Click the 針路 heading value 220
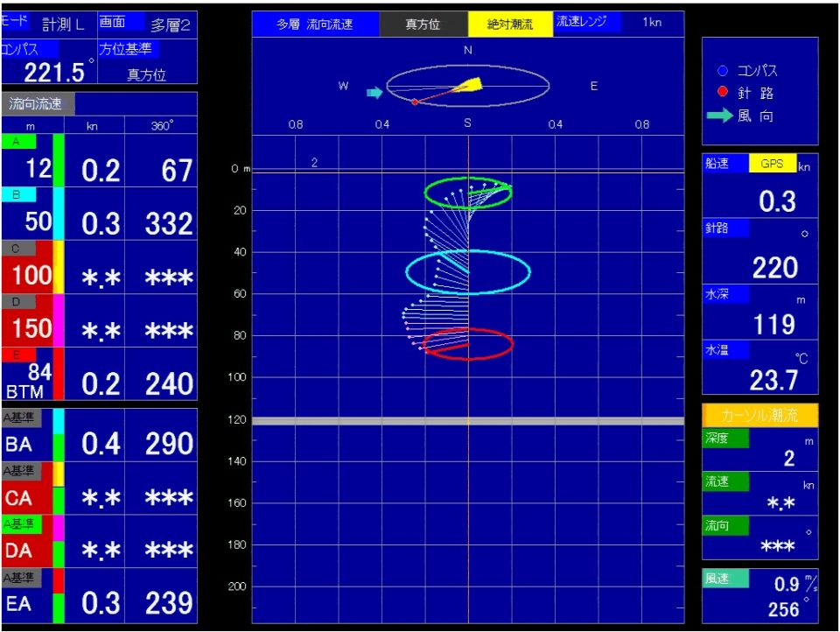 pos(774,268)
